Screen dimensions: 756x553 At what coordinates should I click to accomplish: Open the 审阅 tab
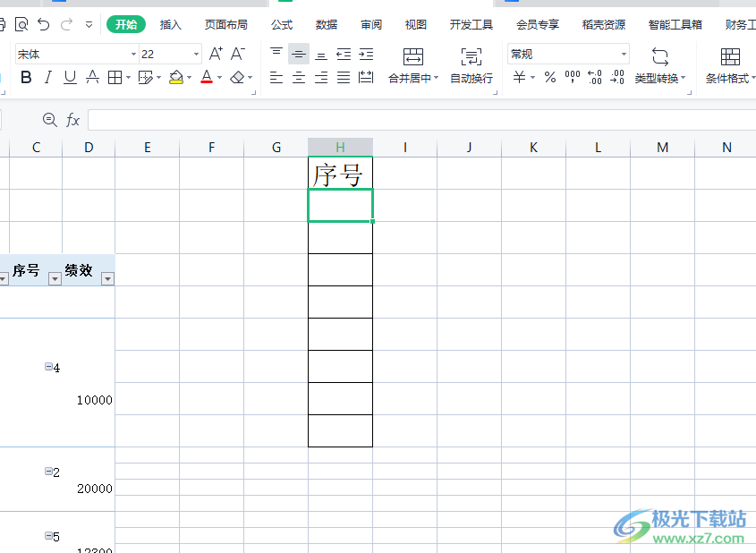pos(371,24)
